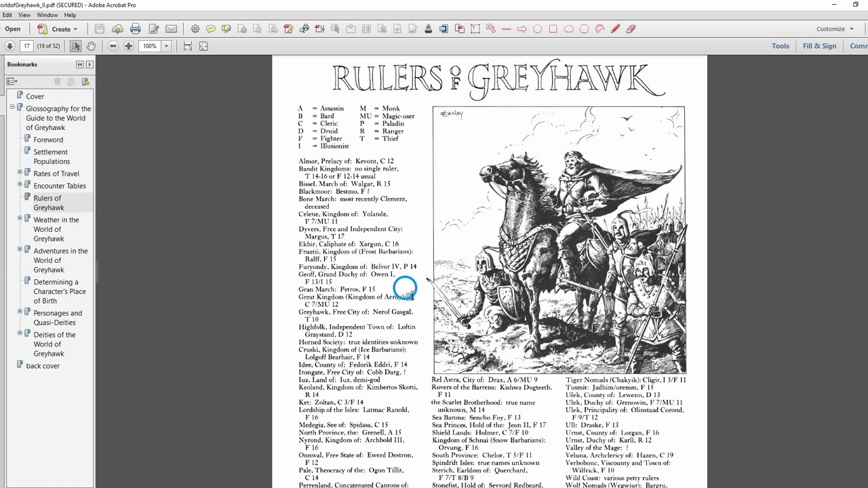Go to the back cover bookmark

(43, 366)
